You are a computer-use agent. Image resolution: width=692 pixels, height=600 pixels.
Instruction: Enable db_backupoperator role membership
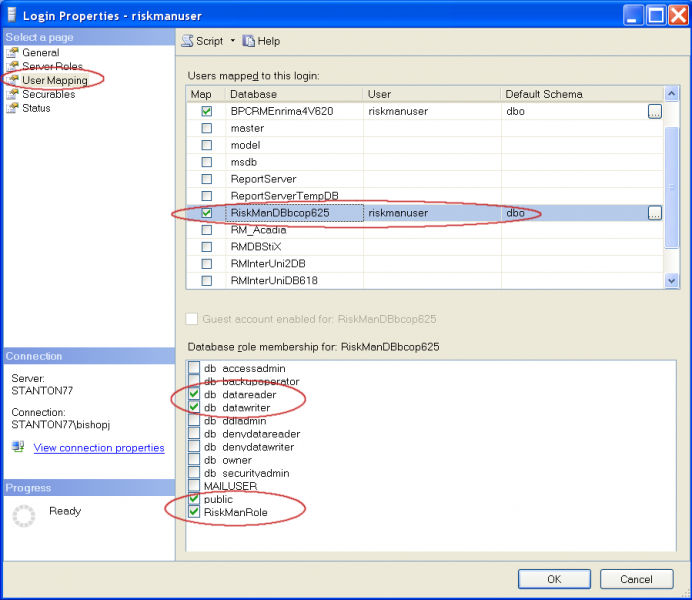pyautogui.click(x=194, y=381)
